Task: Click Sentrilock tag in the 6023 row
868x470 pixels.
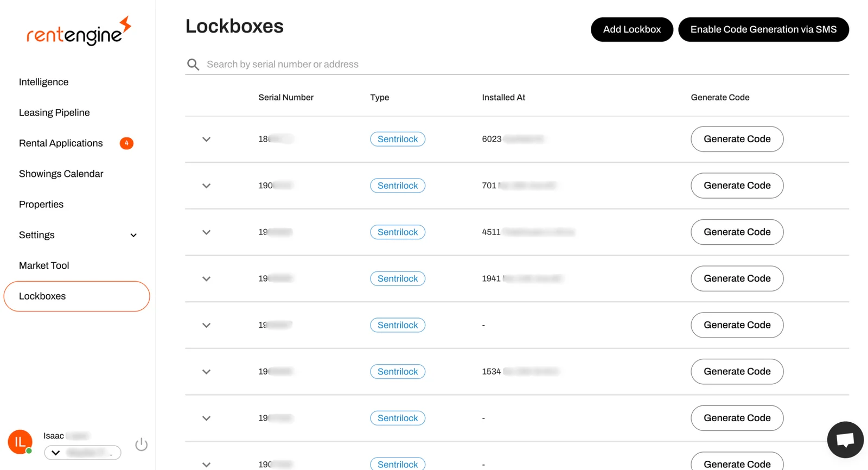Action: [x=398, y=139]
